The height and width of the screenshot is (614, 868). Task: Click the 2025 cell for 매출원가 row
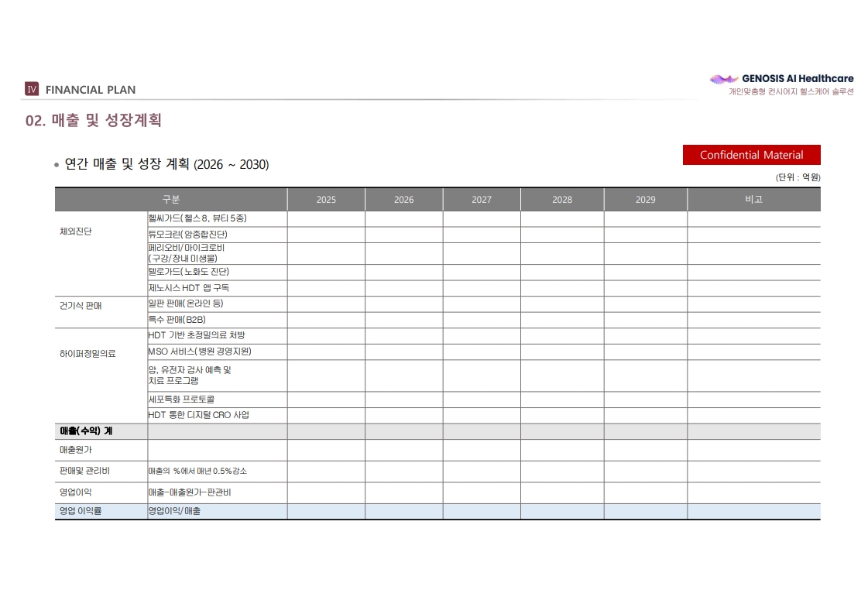(x=326, y=450)
